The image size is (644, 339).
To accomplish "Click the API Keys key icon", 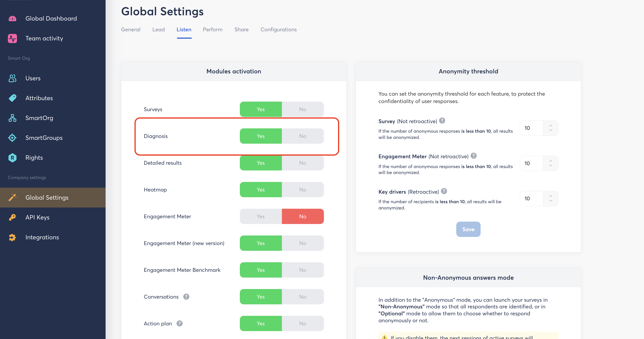I will [x=12, y=217].
